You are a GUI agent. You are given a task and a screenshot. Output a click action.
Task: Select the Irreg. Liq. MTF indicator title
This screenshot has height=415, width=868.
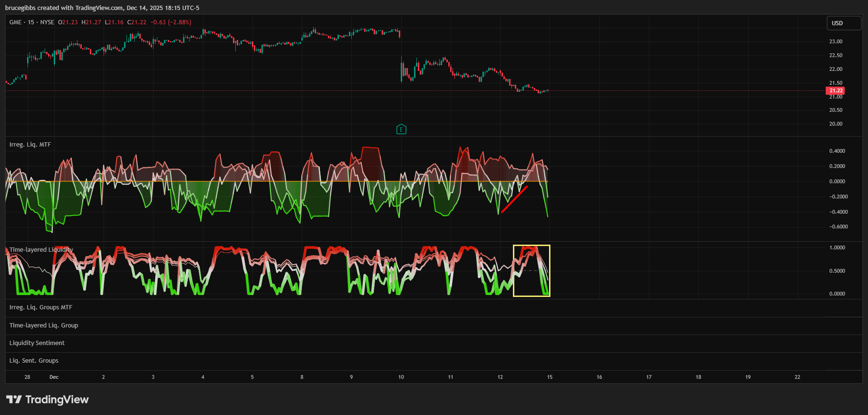tap(30, 145)
